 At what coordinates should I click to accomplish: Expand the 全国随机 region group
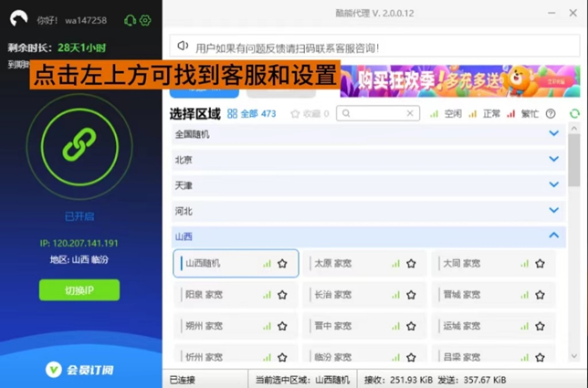pyautogui.click(x=553, y=133)
